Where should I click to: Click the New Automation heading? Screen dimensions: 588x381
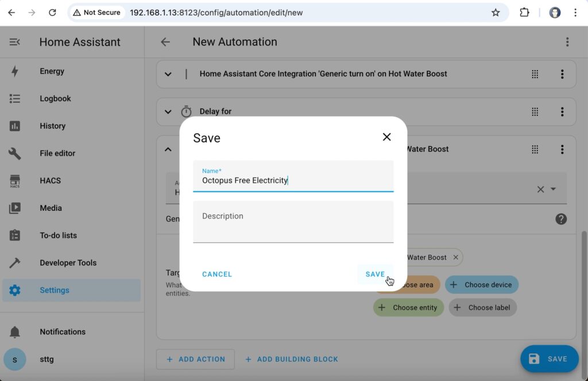point(235,42)
